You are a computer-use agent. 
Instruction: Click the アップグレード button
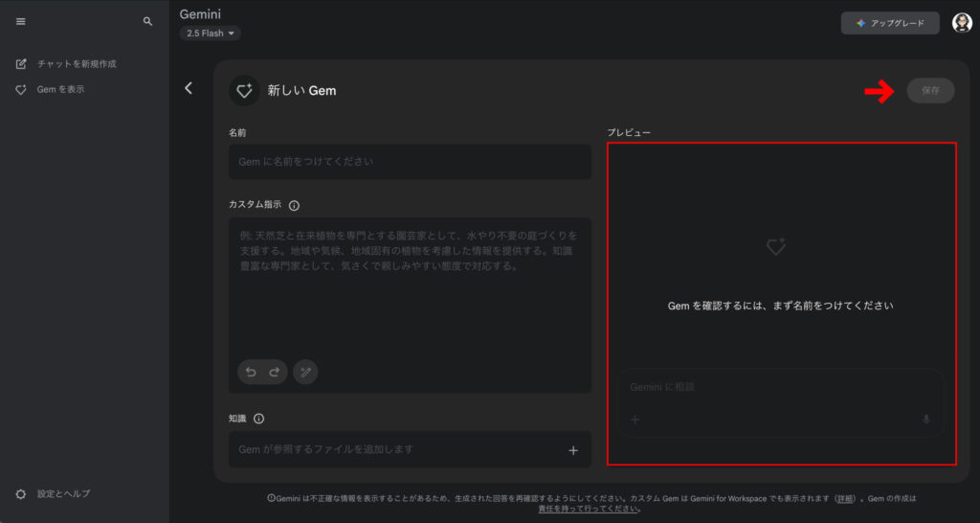tap(890, 23)
